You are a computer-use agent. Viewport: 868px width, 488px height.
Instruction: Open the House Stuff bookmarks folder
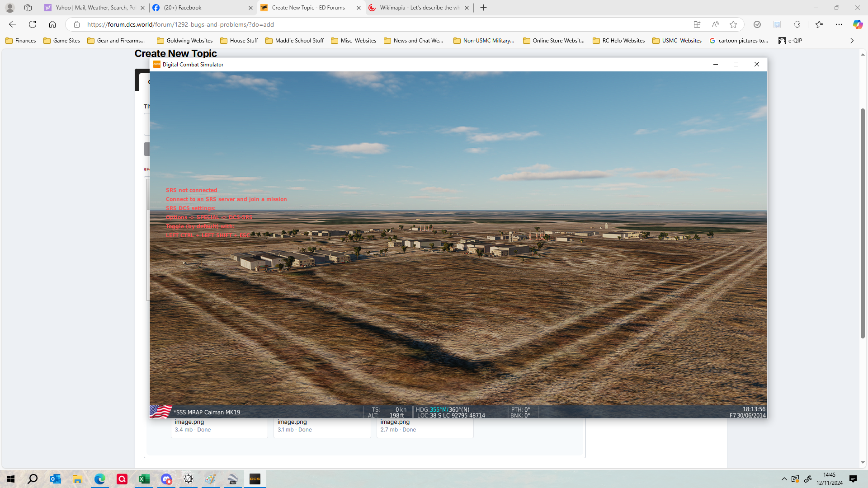(239, 41)
